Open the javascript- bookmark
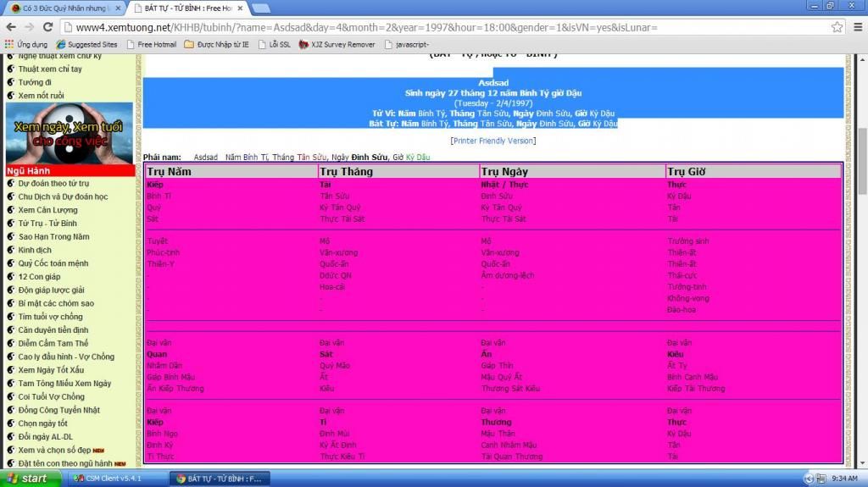 (x=407, y=44)
